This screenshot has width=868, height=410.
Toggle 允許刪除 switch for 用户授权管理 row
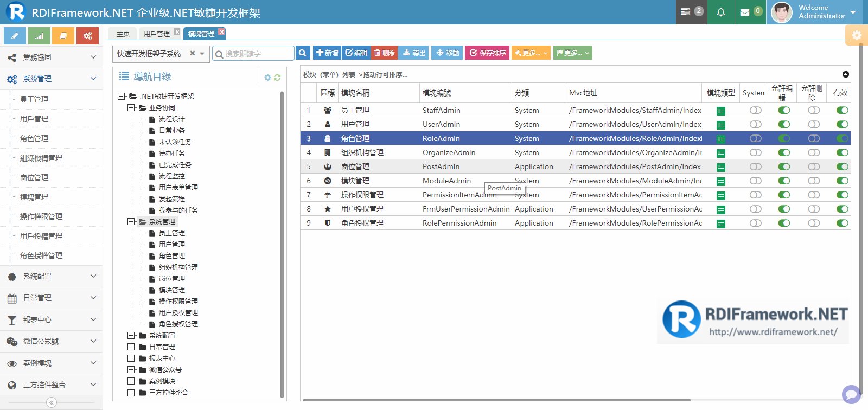814,209
